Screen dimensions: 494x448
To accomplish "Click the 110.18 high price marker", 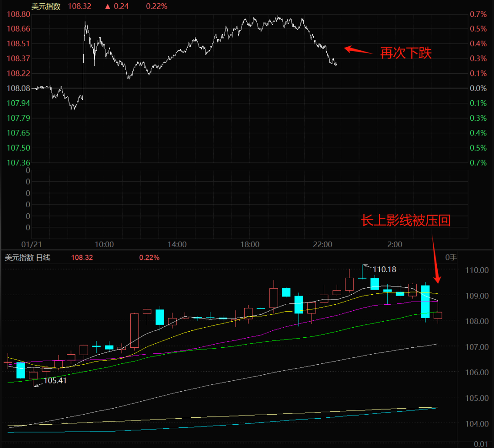I will point(384,270).
